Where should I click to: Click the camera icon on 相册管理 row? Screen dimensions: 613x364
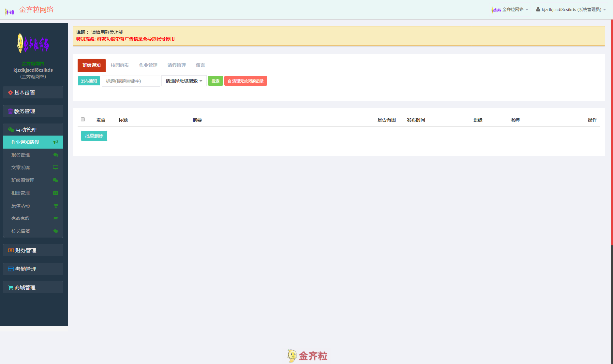(56, 193)
